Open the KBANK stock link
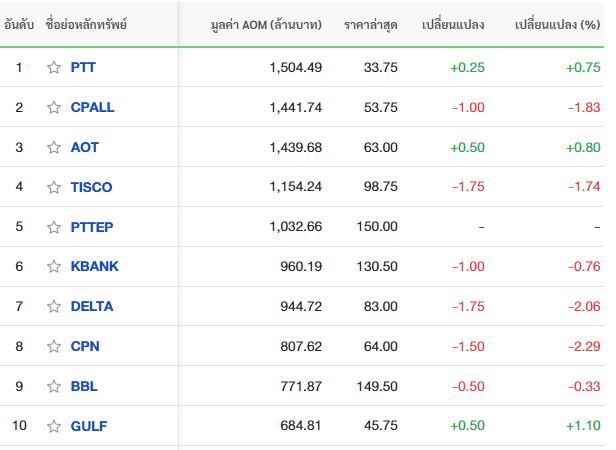The height and width of the screenshot is (450, 616). click(94, 266)
